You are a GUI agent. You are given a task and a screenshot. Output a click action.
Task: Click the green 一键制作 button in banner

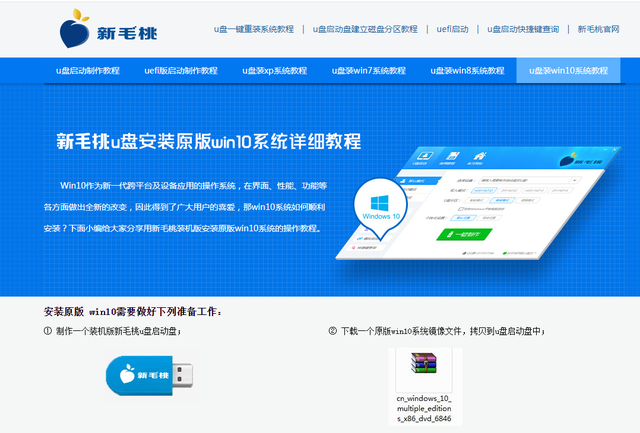click(x=464, y=235)
